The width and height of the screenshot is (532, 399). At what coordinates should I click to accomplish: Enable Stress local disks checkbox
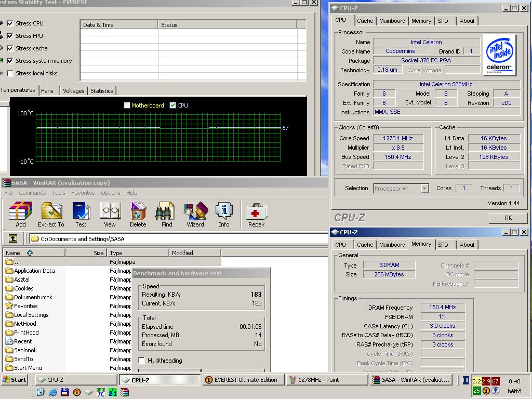pos(10,73)
